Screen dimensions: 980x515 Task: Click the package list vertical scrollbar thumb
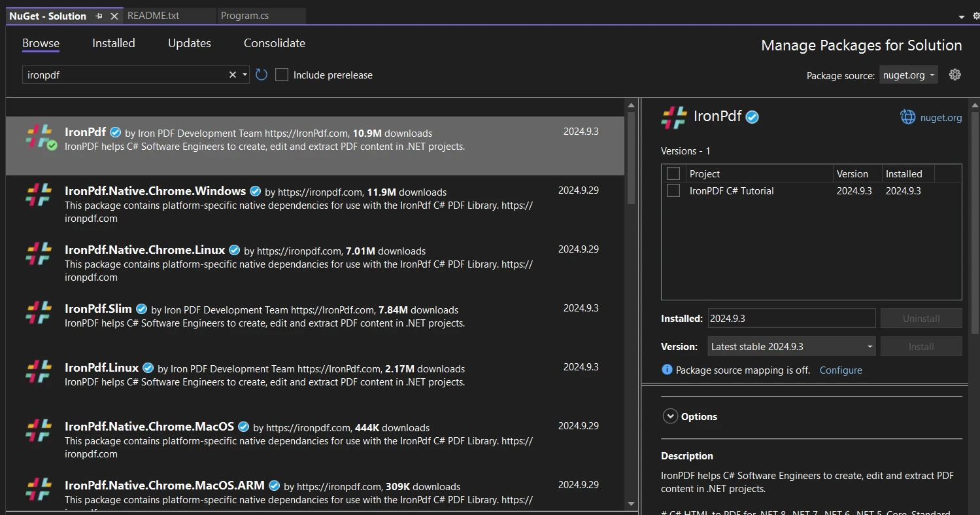pyautogui.click(x=632, y=157)
